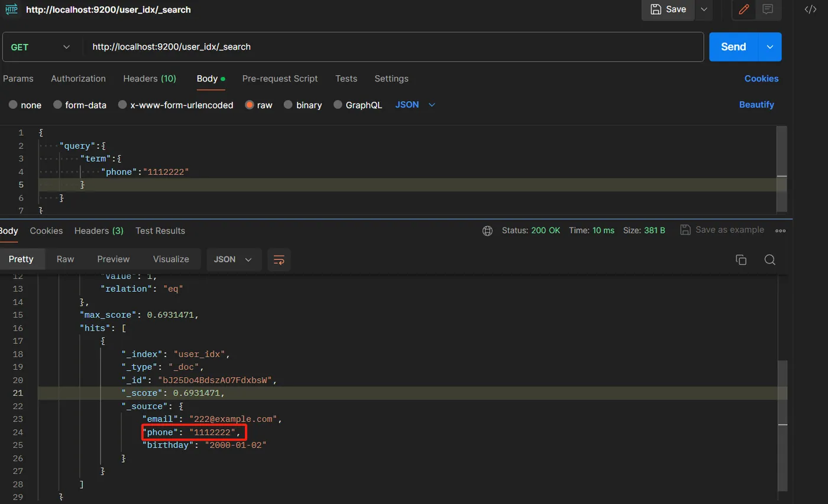This screenshot has width=828, height=504.
Task: Click Save as example
Action: (x=722, y=230)
